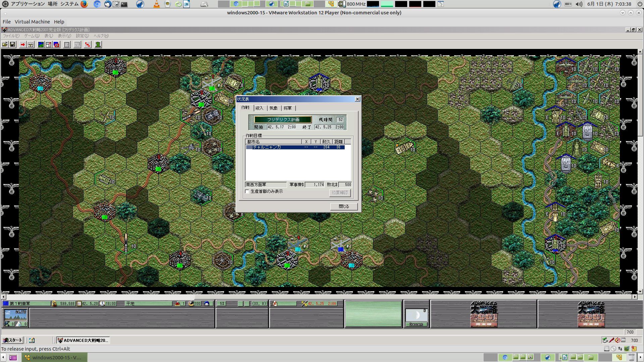Screen dimensions: 644x362
Task: Open the VMware Help menu
Action: (59, 22)
